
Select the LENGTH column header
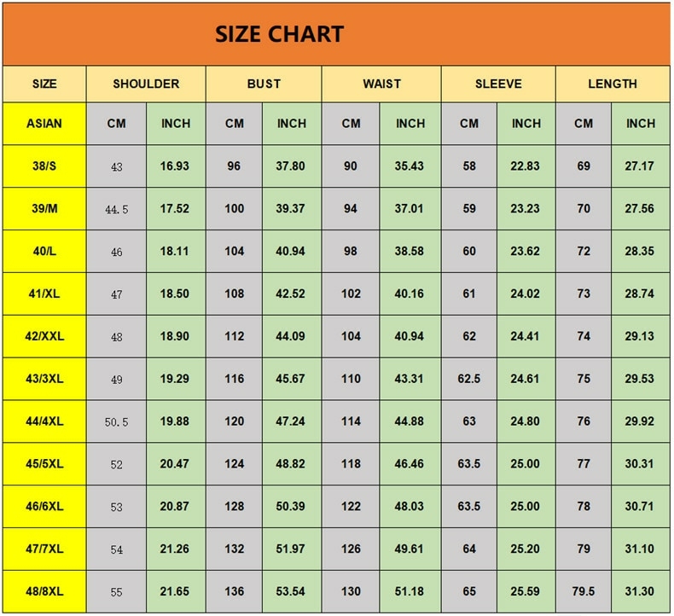(613, 84)
